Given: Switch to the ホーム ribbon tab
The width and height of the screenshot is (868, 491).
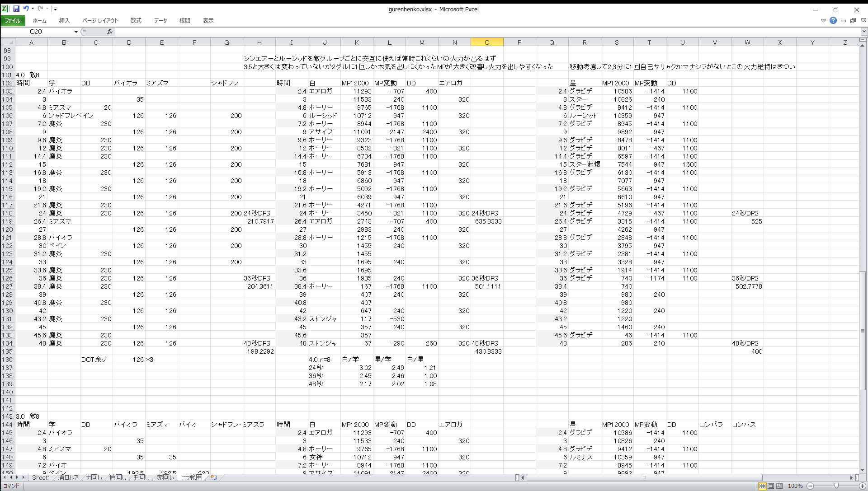Looking at the screenshot, I should click(x=39, y=21).
